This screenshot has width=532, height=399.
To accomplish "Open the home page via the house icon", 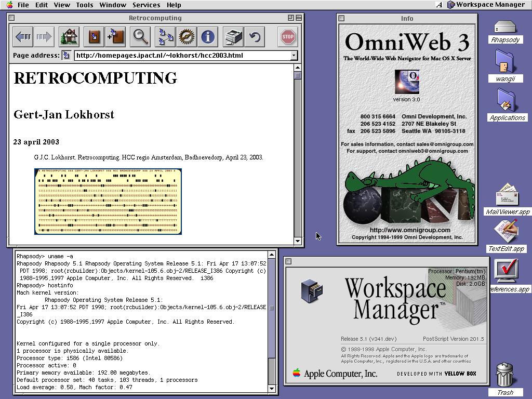I will (69, 37).
